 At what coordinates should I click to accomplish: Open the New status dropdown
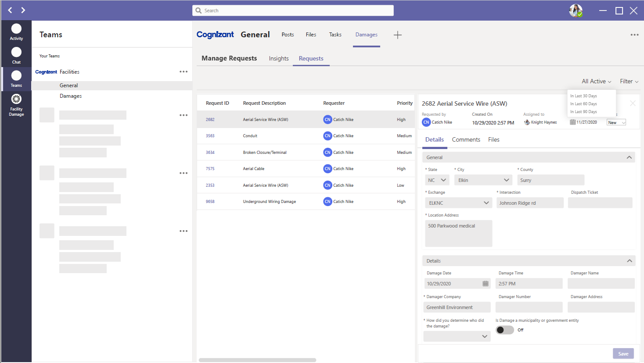[x=616, y=122]
